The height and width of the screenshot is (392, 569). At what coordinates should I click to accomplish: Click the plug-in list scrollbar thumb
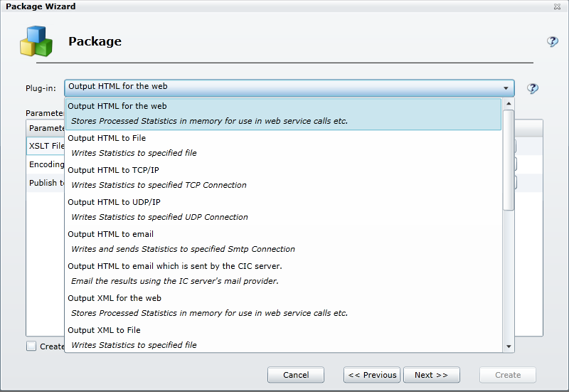[508, 160]
